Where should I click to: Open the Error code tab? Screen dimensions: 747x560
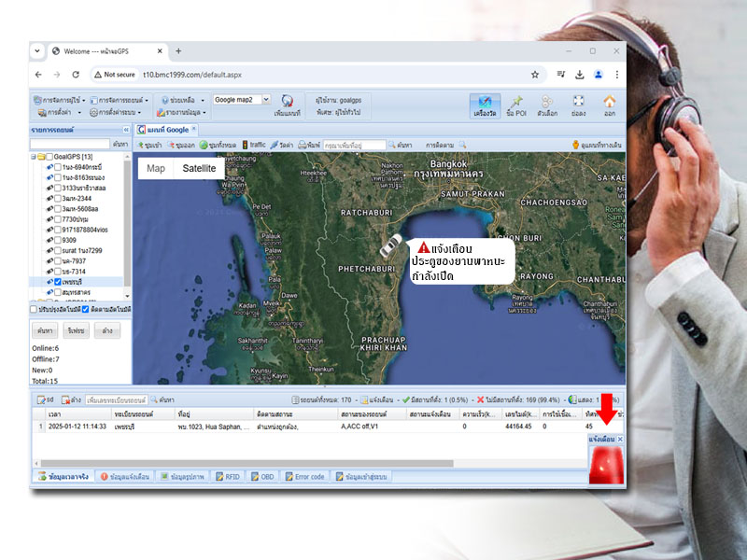click(x=305, y=477)
